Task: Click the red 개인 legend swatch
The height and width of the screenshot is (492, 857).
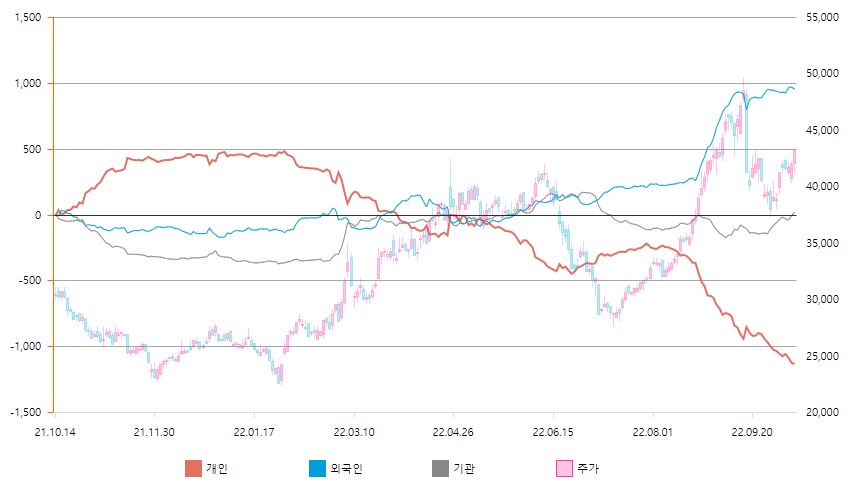Action: (194, 468)
